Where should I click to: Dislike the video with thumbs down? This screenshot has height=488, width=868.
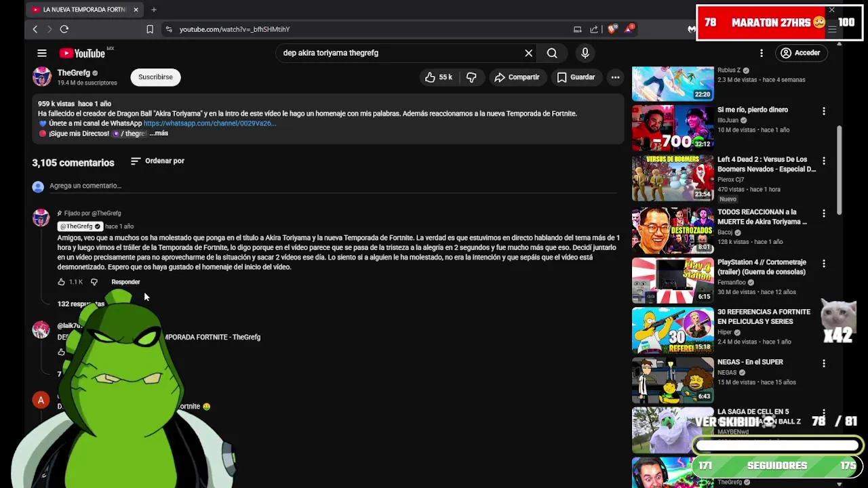(471, 77)
